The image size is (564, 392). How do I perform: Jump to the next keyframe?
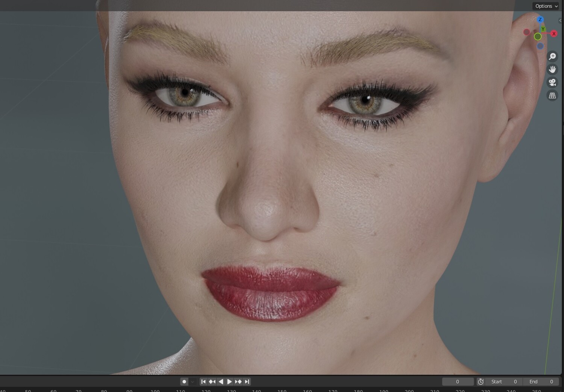pyautogui.click(x=238, y=381)
